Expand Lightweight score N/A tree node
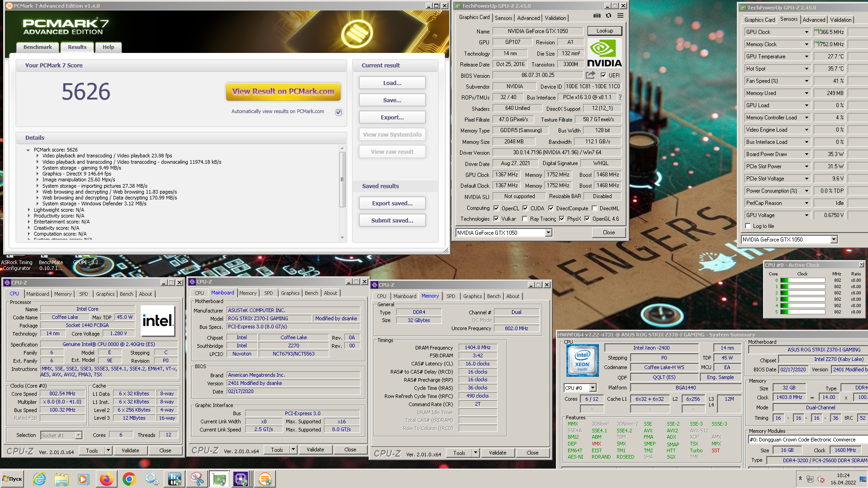The height and width of the screenshot is (488, 868). tap(29, 210)
